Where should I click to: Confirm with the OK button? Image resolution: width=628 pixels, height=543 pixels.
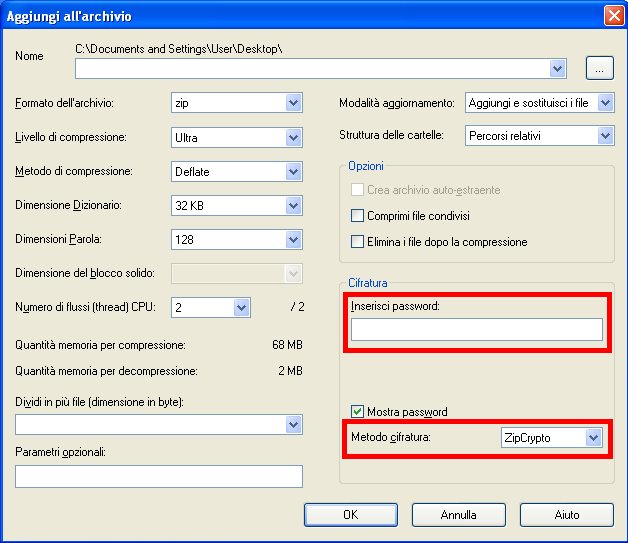[350, 515]
